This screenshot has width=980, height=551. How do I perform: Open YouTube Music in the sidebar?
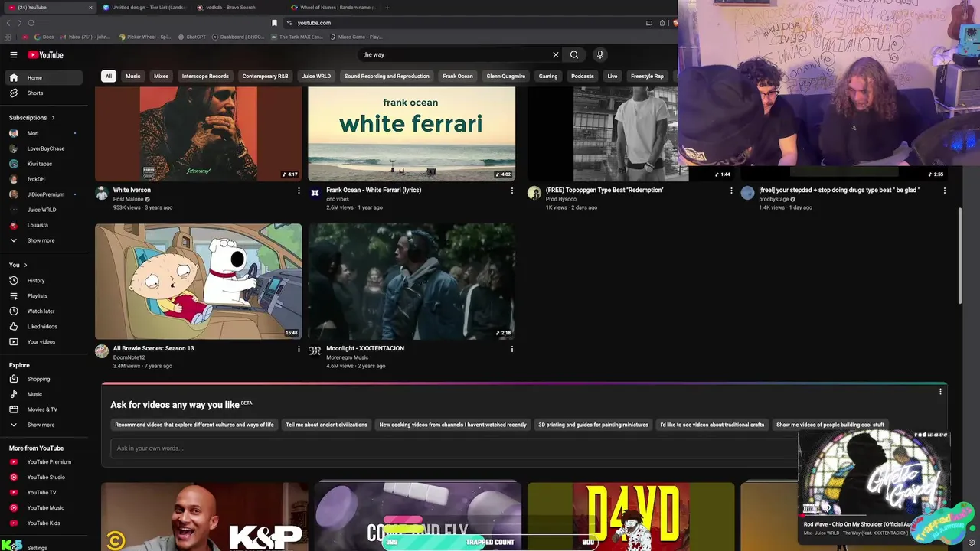coord(44,507)
